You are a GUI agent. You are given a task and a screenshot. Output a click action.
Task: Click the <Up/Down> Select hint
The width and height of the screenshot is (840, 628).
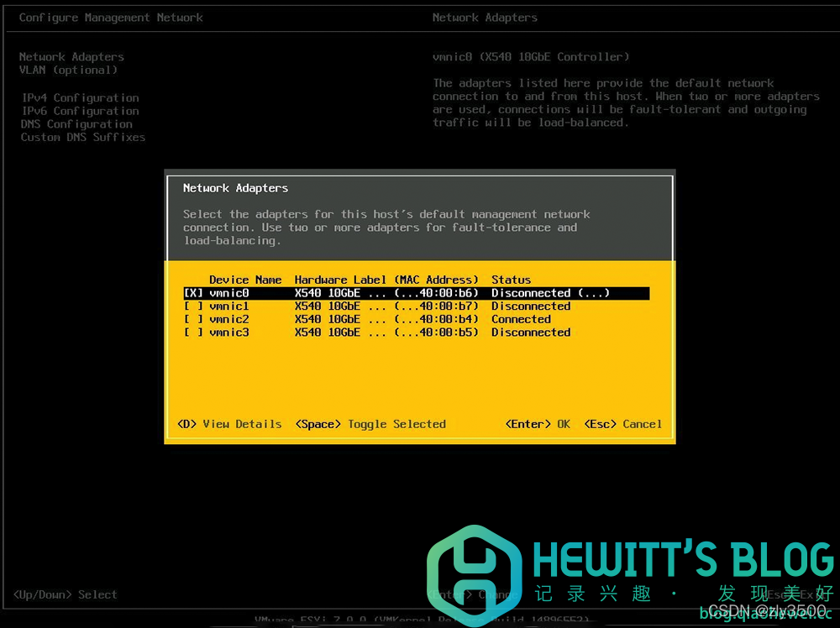66,594
